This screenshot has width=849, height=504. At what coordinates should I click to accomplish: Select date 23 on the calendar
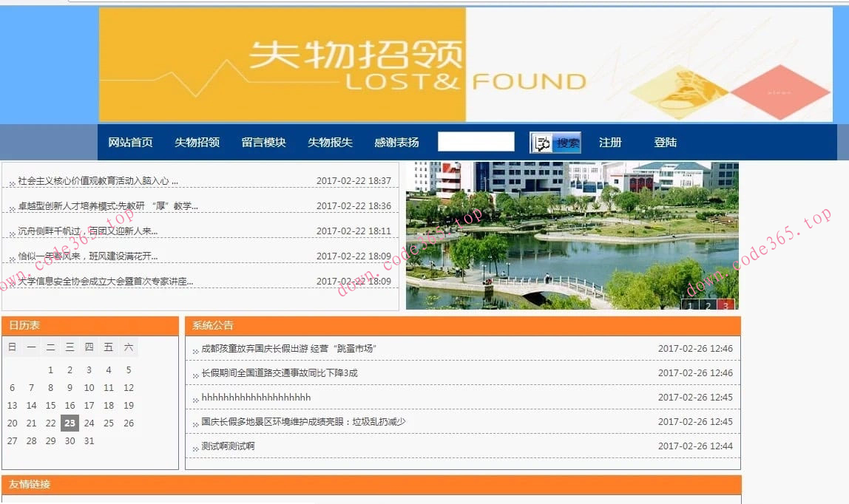tap(70, 423)
